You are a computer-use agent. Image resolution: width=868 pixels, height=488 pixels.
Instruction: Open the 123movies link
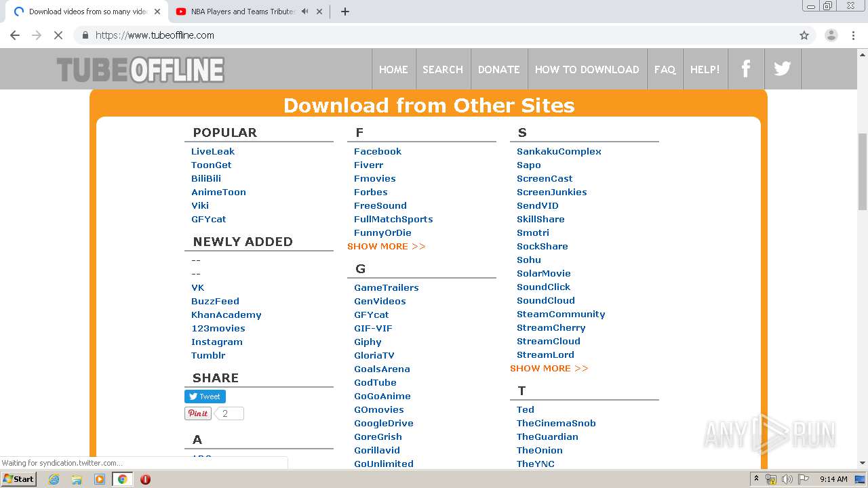[218, 328]
